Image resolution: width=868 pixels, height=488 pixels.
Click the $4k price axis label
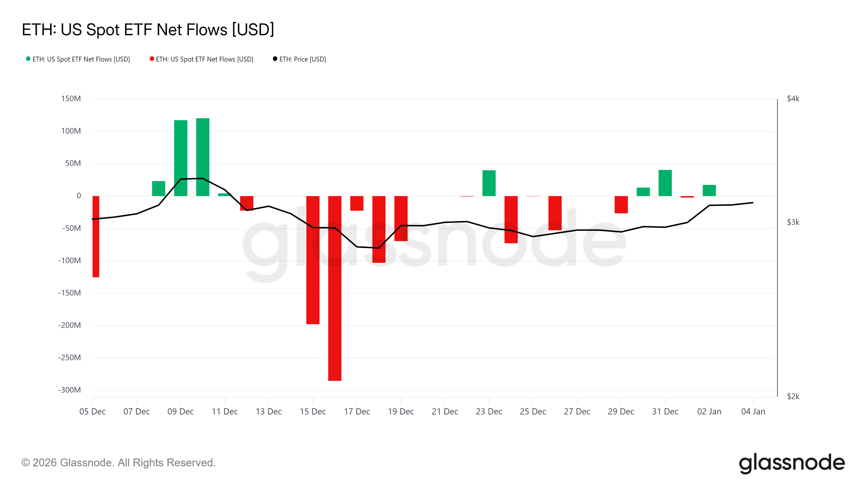(x=793, y=99)
